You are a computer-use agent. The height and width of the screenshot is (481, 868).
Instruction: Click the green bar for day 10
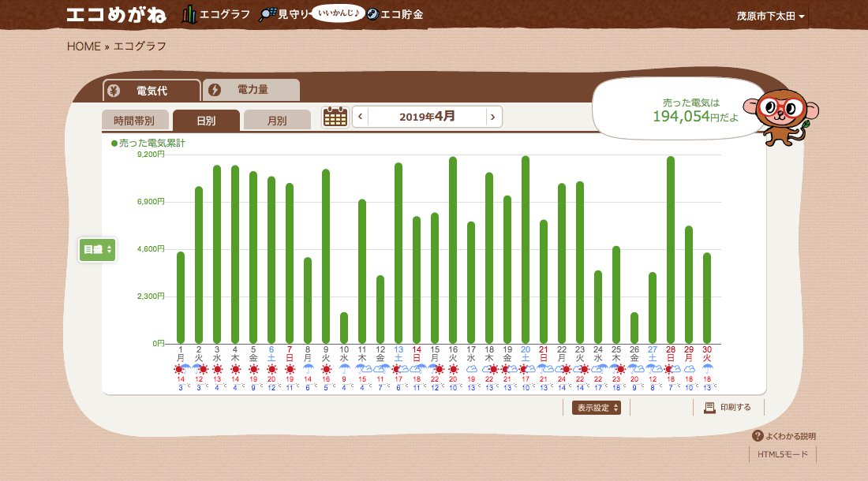344,328
